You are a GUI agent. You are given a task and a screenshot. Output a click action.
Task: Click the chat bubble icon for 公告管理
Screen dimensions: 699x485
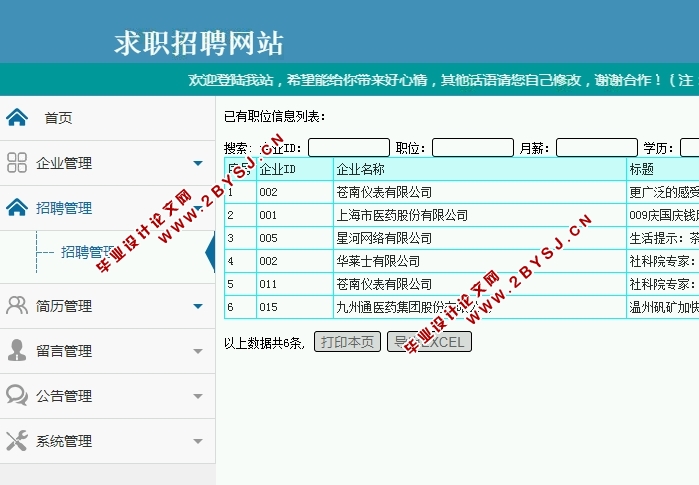coord(17,395)
